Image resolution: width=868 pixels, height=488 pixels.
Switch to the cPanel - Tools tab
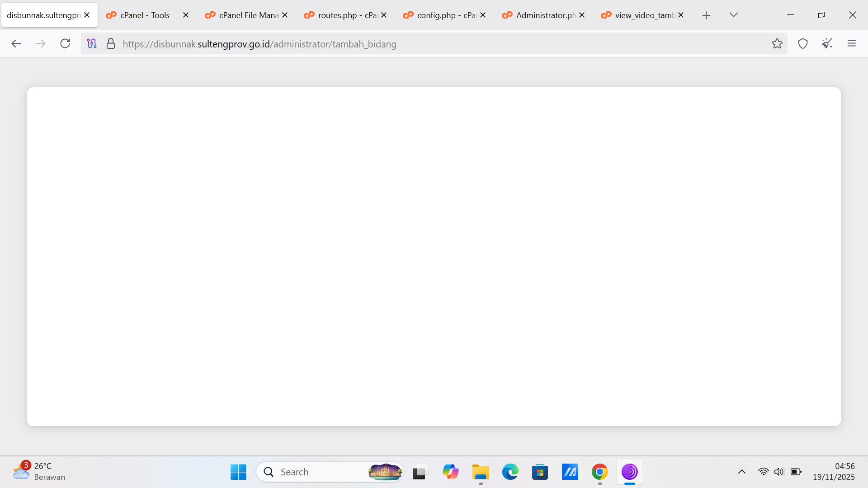[x=145, y=15]
